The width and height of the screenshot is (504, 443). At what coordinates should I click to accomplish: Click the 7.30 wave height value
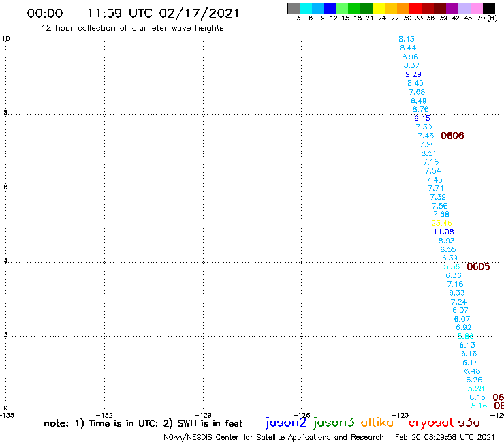click(x=424, y=127)
